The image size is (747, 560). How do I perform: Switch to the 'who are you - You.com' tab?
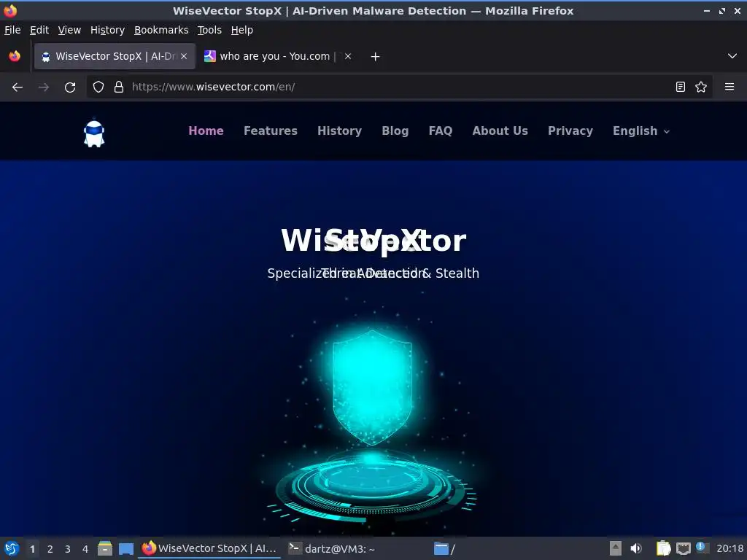click(279, 56)
